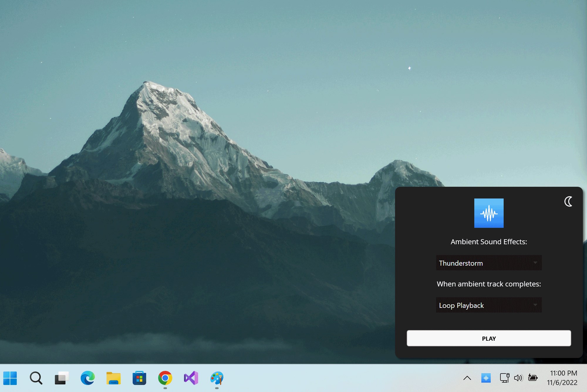
Task: Click the ambient sound tray icon
Action: [x=486, y=378]
